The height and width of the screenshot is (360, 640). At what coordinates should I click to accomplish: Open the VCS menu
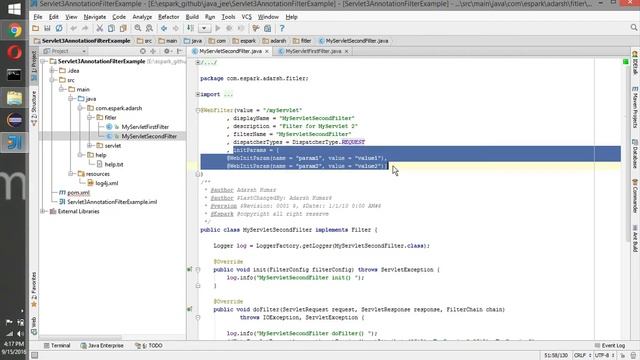coord(247,17)
